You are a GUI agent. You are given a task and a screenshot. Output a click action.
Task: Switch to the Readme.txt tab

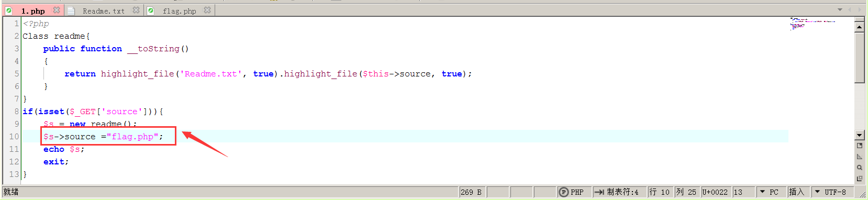point(103,10)
